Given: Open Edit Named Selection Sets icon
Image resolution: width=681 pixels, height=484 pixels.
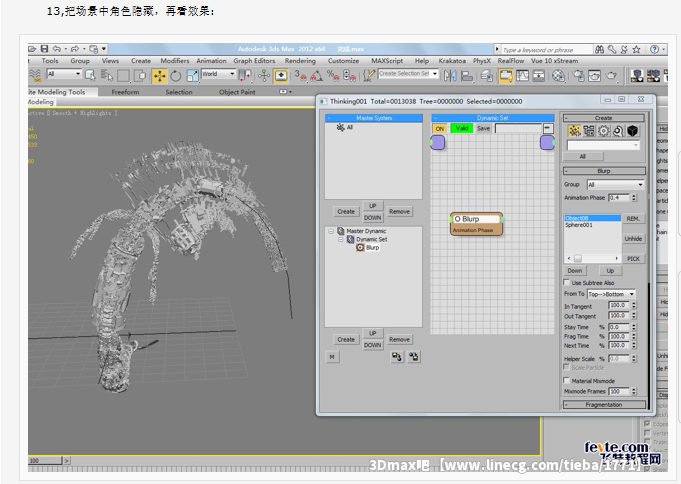Looking at the screenshot, I should click(x=369, y=76).
